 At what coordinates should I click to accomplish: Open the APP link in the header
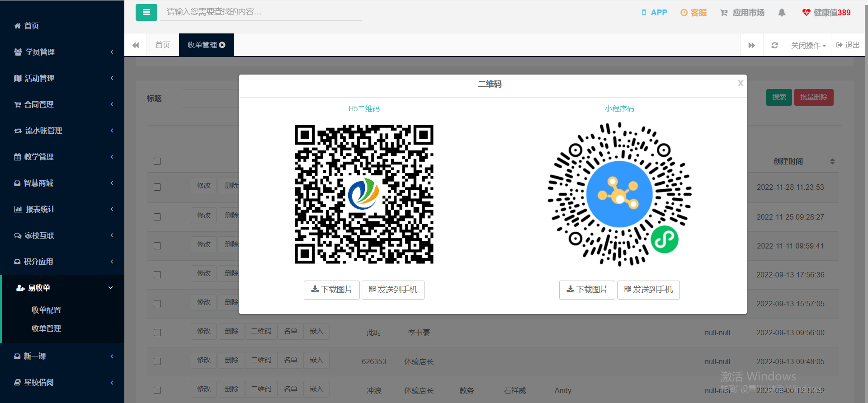pos(654,13)
